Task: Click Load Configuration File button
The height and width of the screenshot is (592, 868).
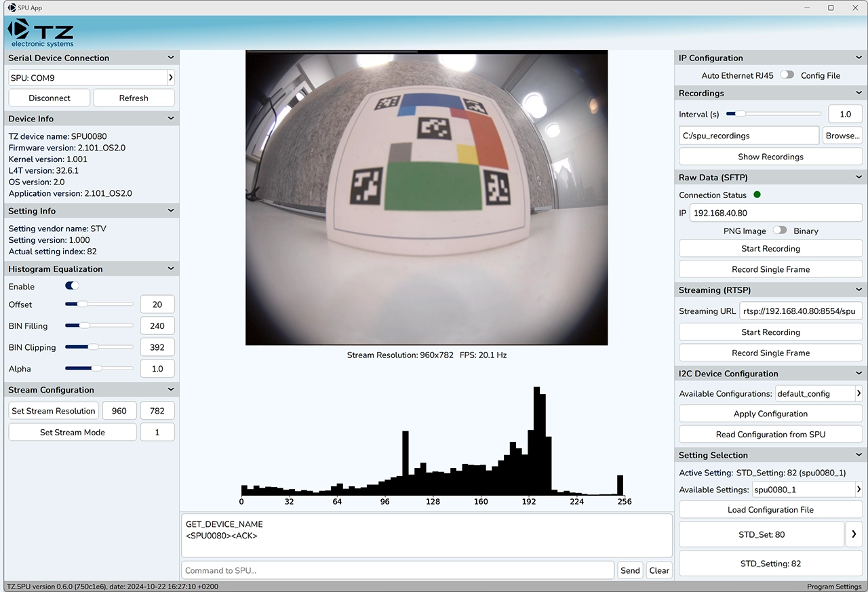Action: [x=771, y=510]
